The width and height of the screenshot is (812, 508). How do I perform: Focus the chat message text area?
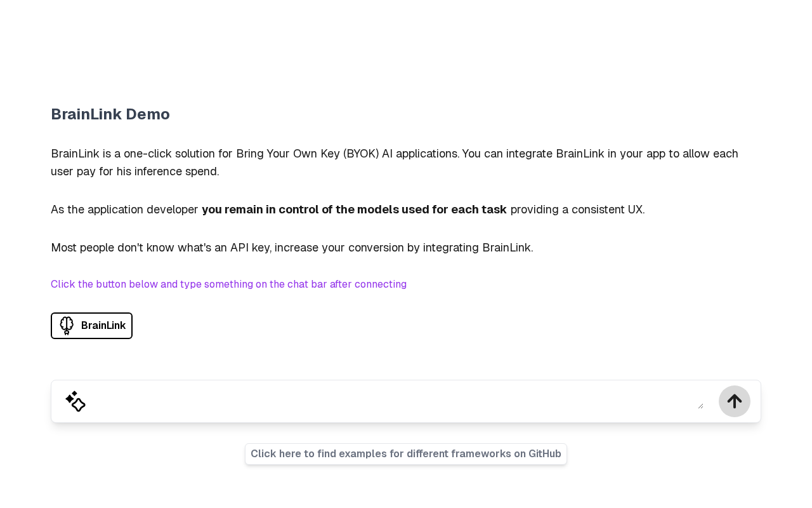(x=393, y=401)
